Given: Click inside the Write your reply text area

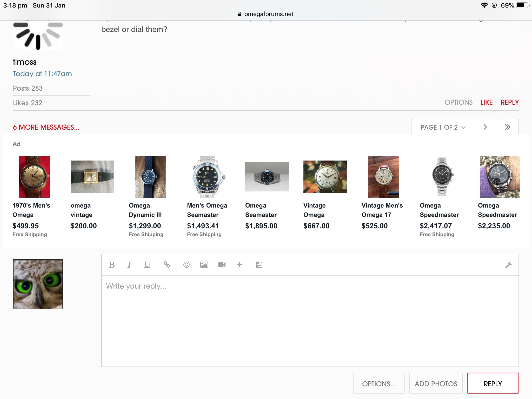Looking at the screenshot, I should (x=310, y=321).
